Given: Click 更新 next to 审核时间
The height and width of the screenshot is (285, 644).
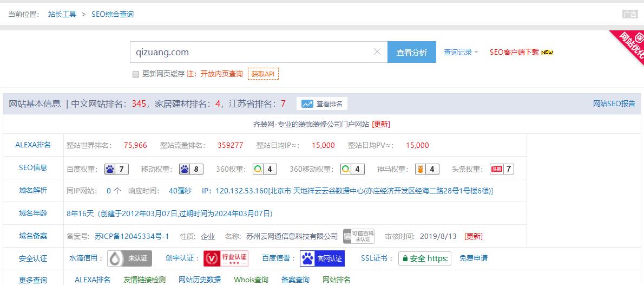Looking at the screenshot, I should coord(474,236).
